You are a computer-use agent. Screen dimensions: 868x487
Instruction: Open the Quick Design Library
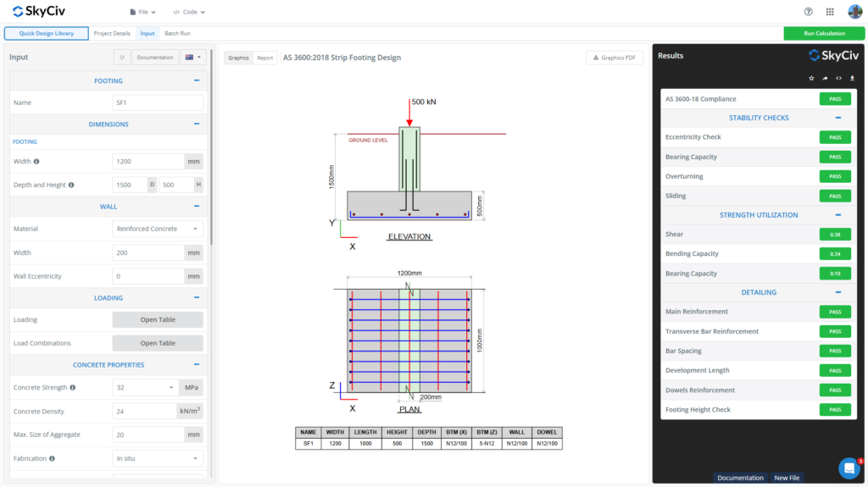pyautogui.click(x=47, y=33)
